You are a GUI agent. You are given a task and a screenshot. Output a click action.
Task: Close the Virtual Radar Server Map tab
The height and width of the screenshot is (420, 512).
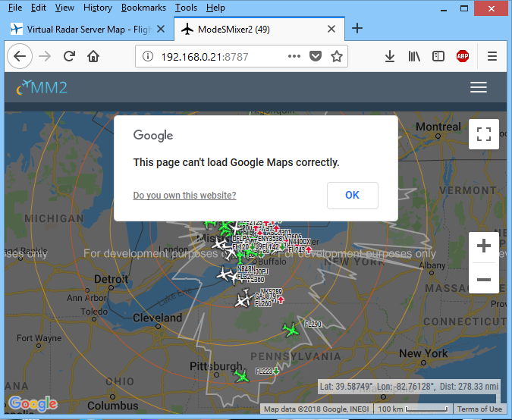[161, 29]
